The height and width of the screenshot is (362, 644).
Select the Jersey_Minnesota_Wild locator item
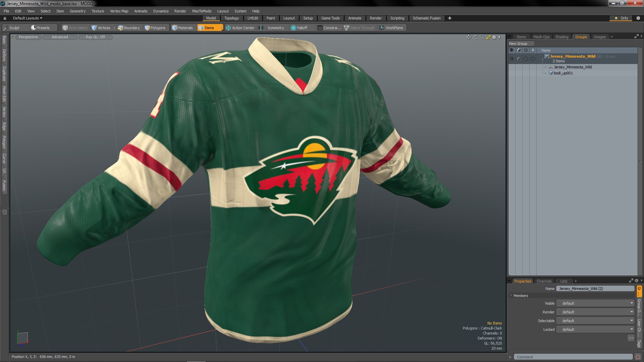click(573, 67)
